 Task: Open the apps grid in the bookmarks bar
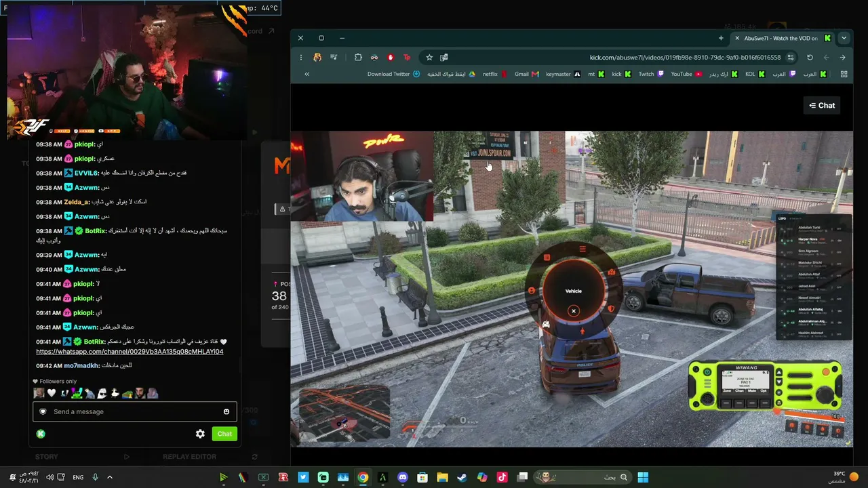click(844, 74)
